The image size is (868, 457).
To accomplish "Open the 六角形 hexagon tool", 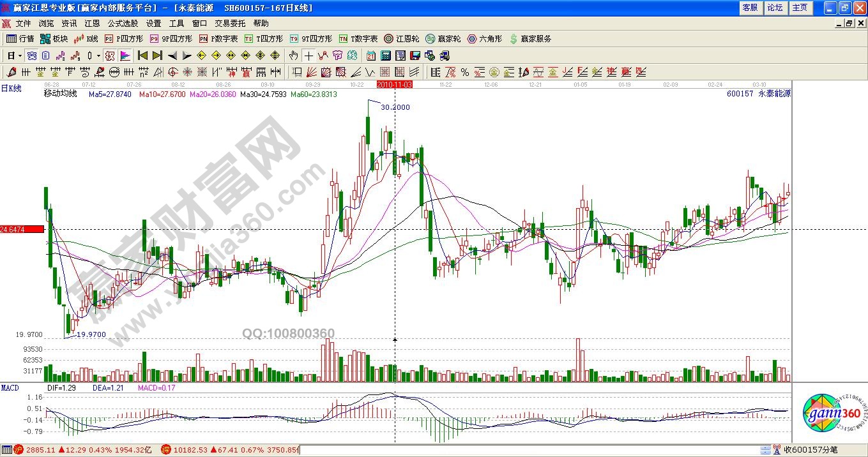I will pyautogui.click(x=484, y=39).
